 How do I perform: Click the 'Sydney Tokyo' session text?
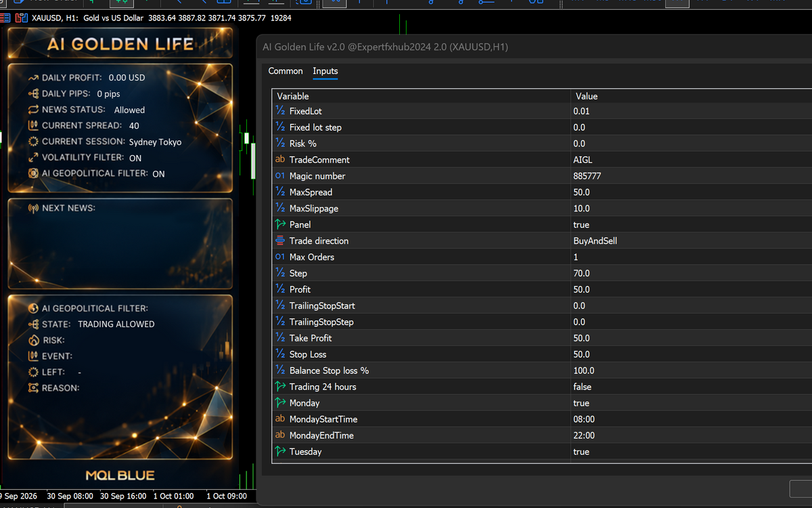[155, 142]
